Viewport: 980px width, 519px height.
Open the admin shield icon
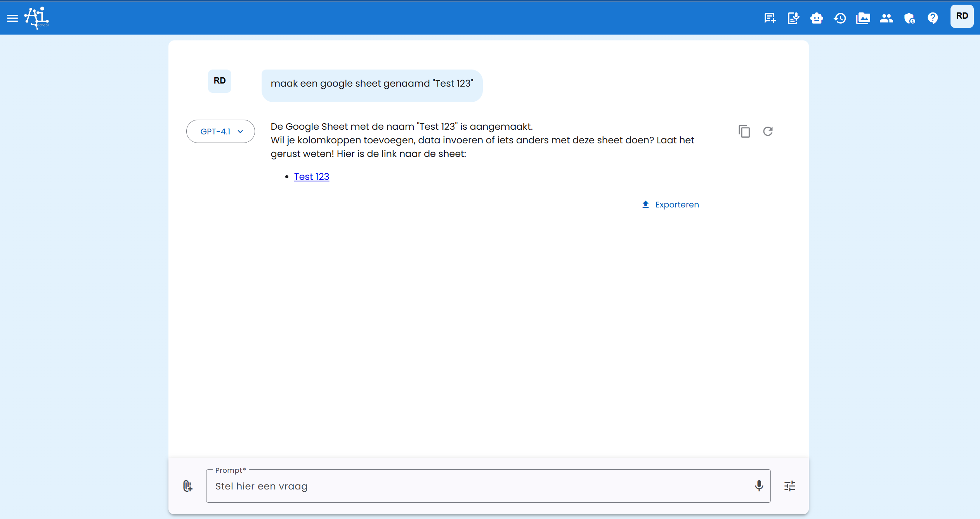909,18
